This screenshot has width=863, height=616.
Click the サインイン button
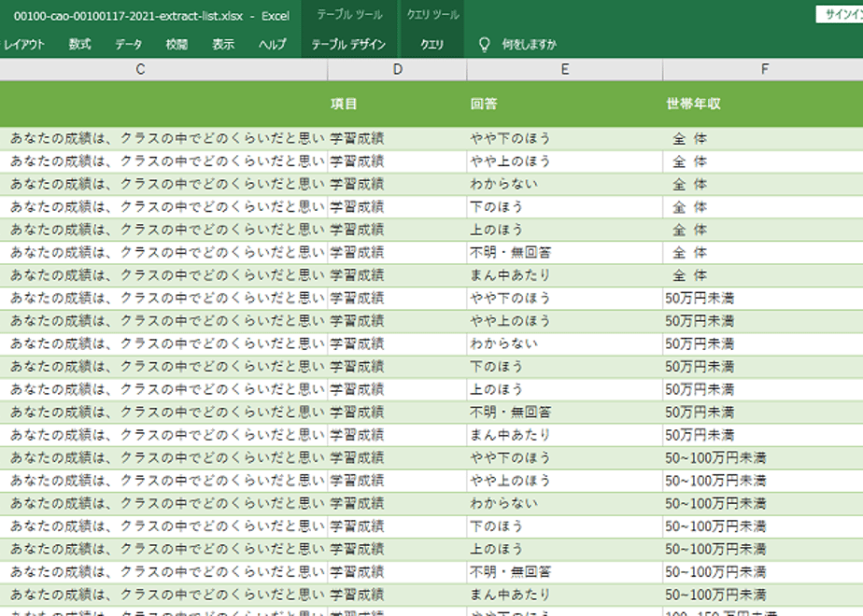pos(840,14)
